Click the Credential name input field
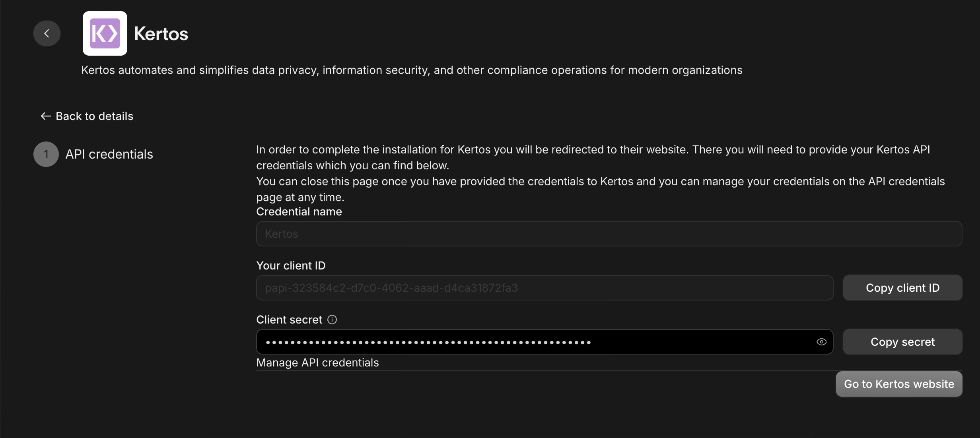The height and width of the screenshot is (438, 980). point(609,234)
